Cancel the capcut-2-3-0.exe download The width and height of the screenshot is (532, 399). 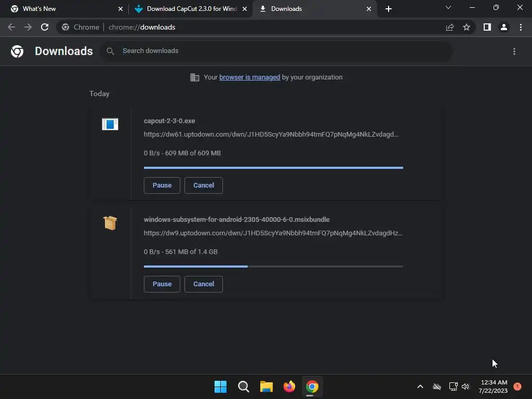click(204, 185)
